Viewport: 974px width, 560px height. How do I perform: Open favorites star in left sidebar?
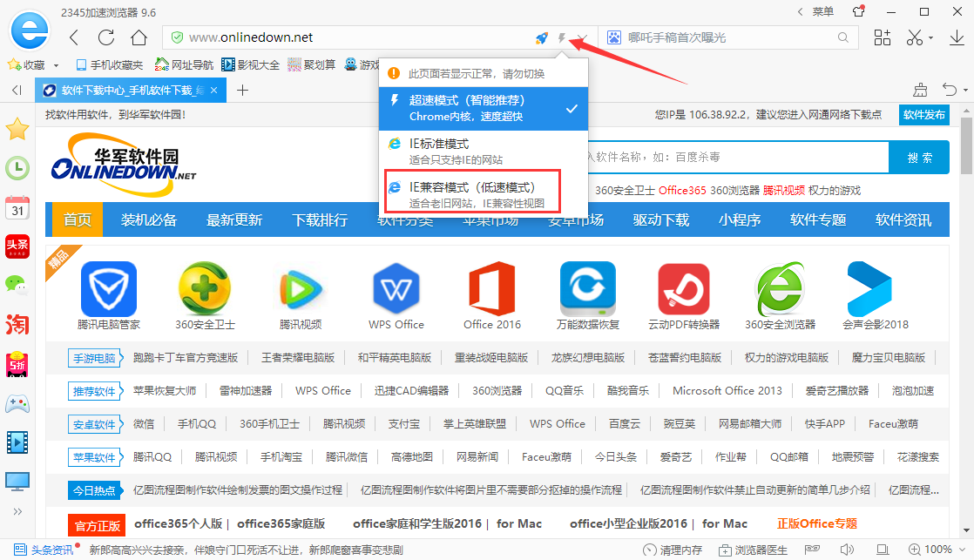17,129
